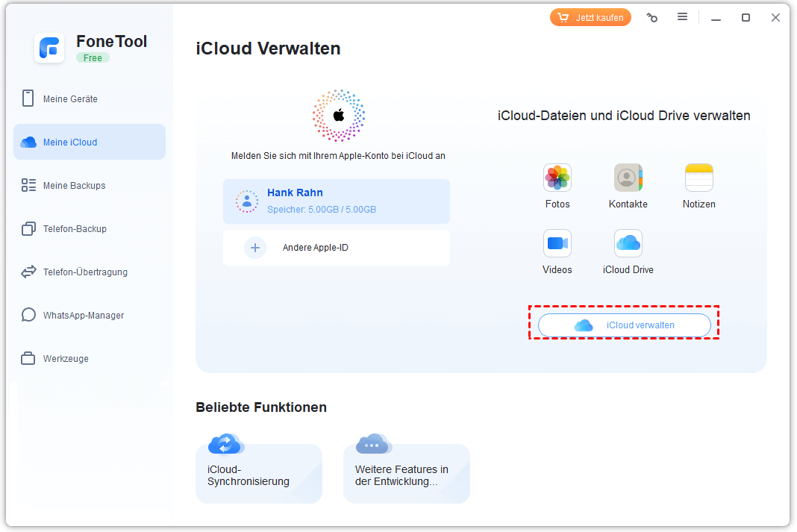Open the iCloud-Synchronisierung card

coord(258,473)
